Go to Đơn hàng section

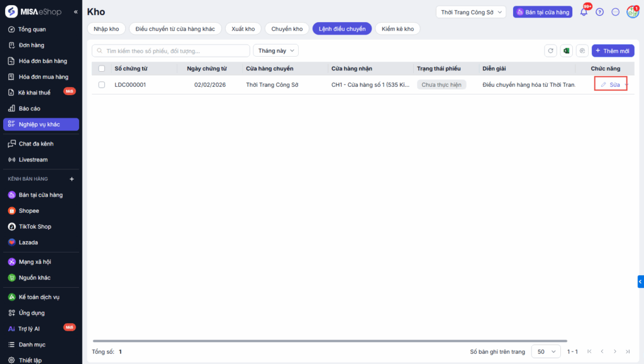(31, 45)
